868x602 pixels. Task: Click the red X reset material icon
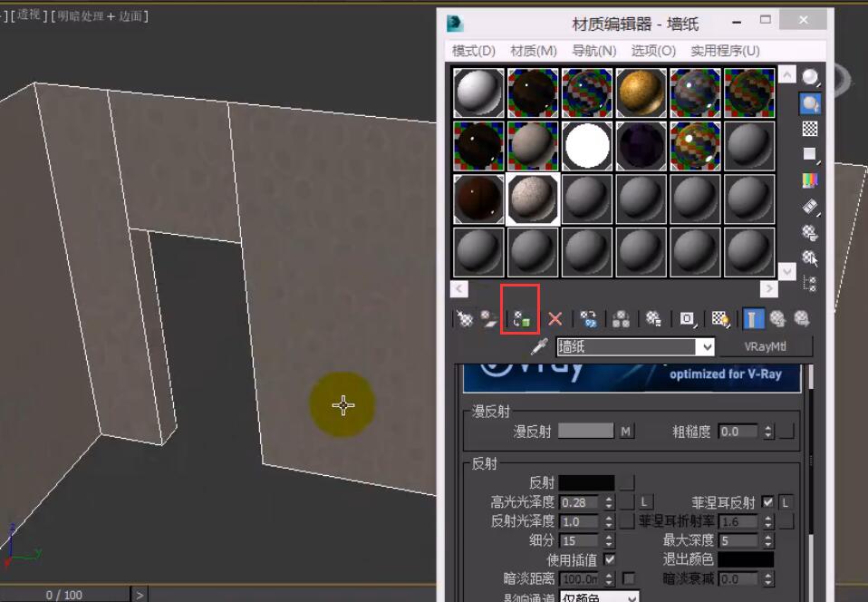(555, 319)
